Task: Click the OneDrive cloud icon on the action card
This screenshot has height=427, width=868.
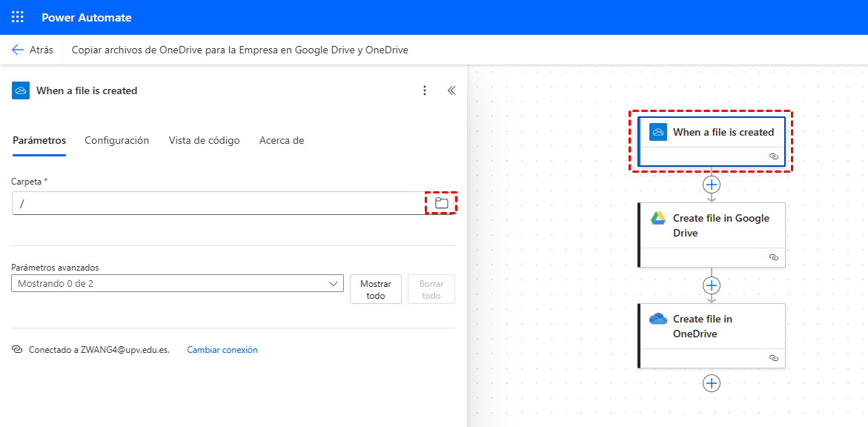Action: tap(658, 319)
